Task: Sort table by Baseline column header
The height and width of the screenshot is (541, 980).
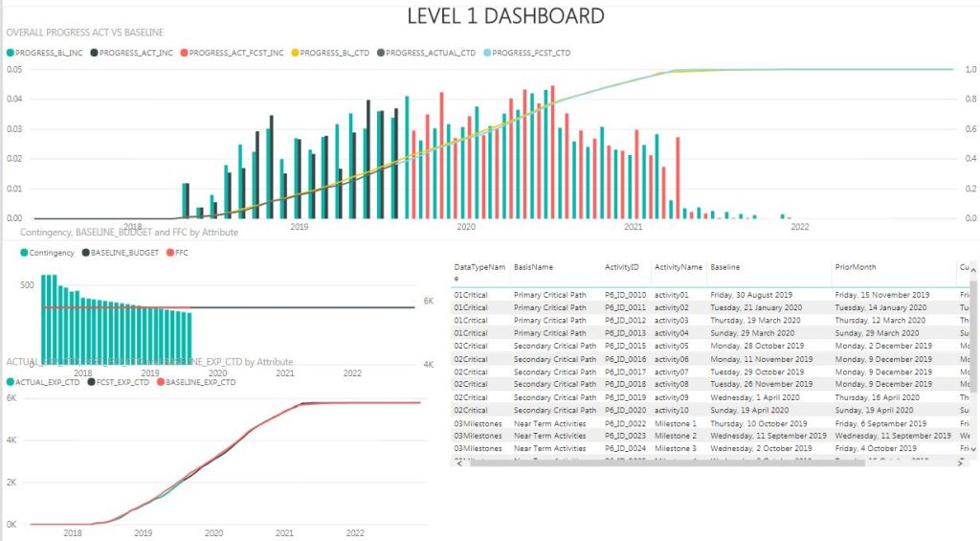Action: point(725,267)
